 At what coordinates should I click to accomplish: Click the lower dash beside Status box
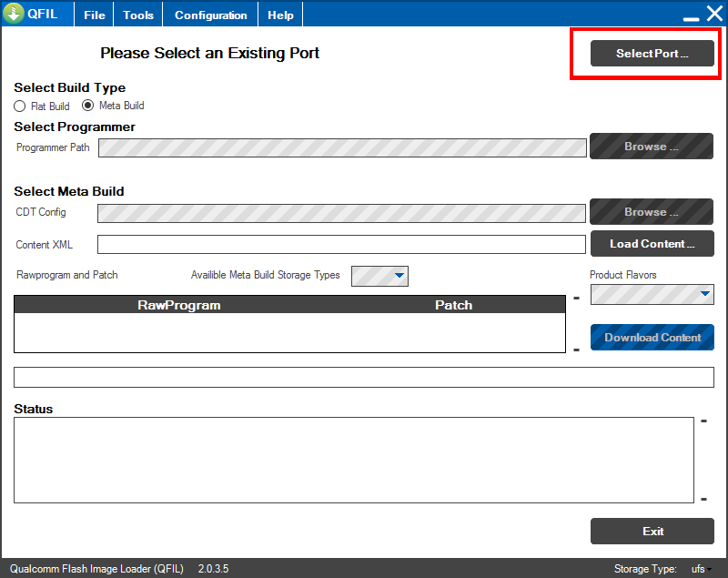tap(703, 499)
